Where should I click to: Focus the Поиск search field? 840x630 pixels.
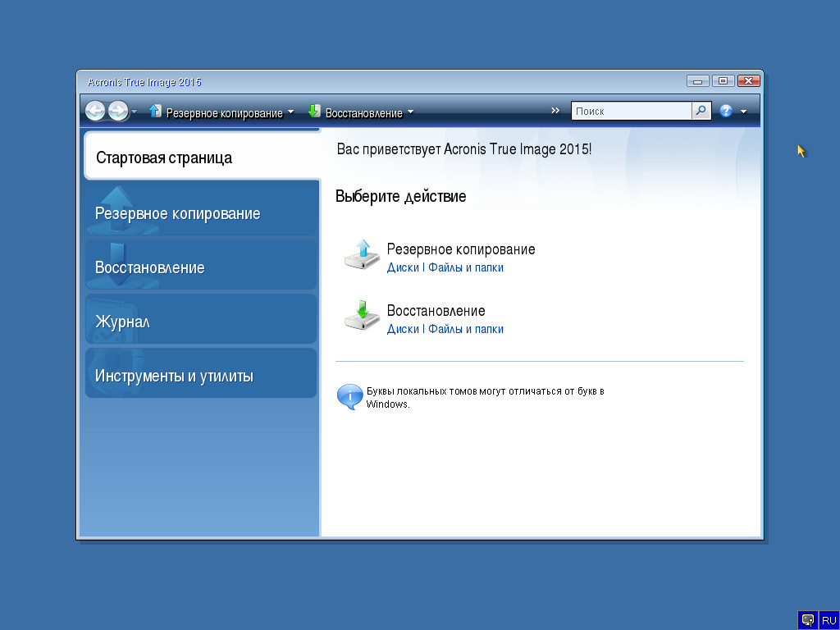tap(632, 111)
